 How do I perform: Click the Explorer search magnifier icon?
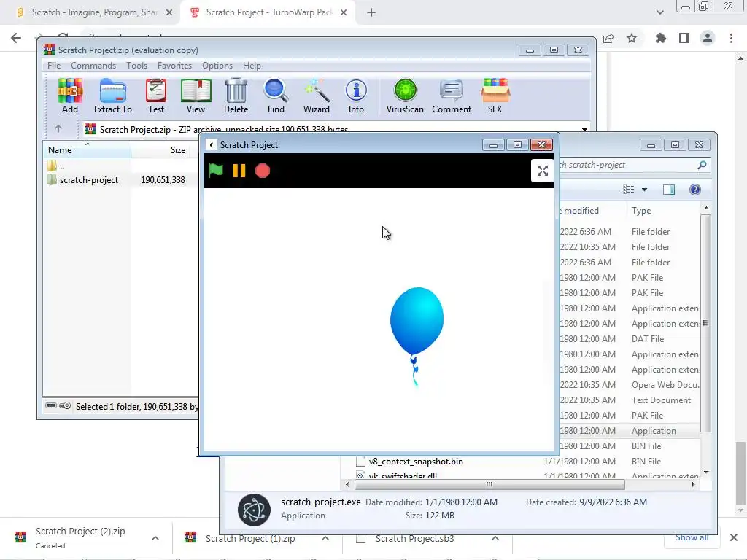(702, 165)
